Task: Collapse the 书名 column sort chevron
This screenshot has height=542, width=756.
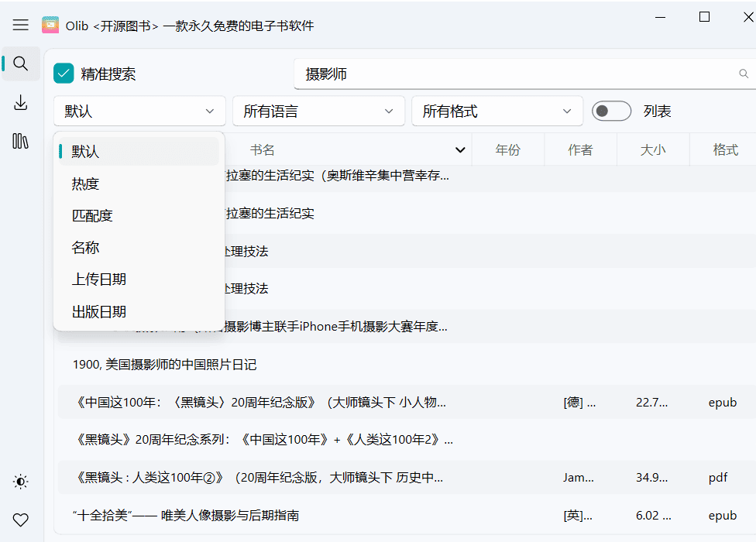Action: point(460,149)
